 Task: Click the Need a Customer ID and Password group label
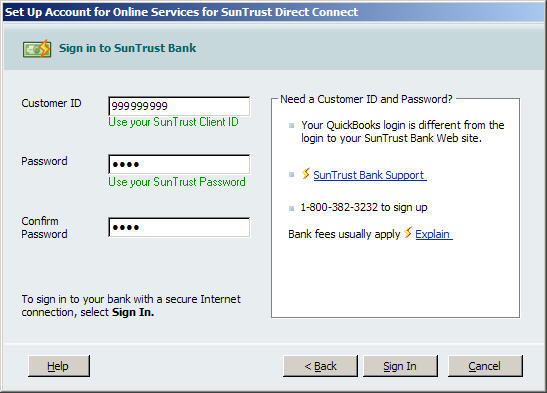[x=366, y=99]
